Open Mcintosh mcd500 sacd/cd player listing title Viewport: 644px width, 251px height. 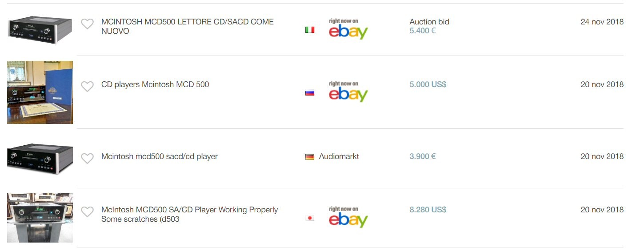tap(159, 156)
